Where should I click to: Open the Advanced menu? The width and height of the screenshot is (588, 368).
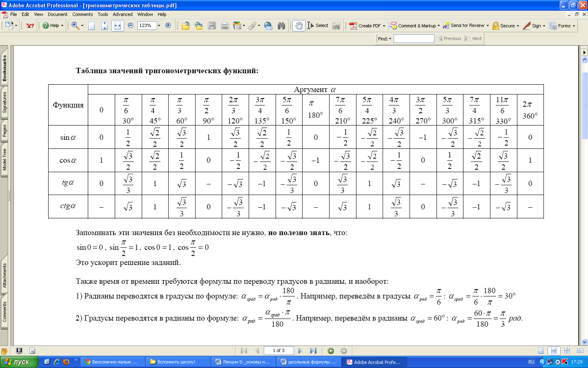coord(122,14)
